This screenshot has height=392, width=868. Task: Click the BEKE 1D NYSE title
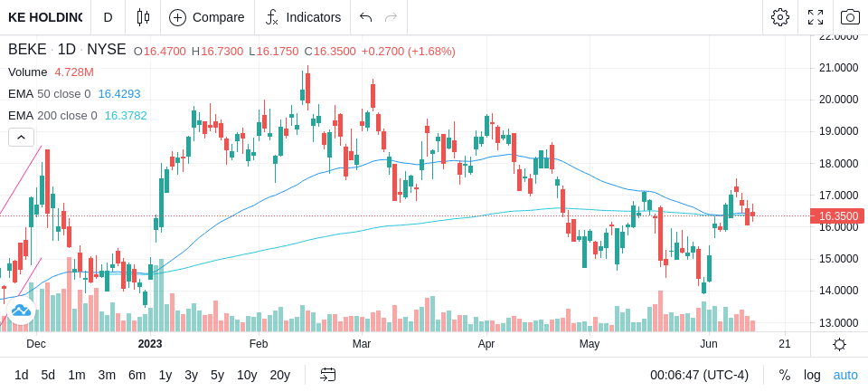tap(67, 50)
